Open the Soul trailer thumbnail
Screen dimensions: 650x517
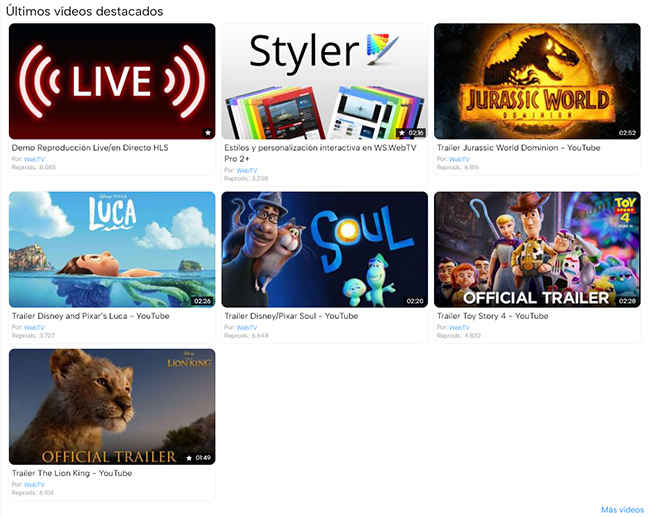pyautogui.click(x=325, y=250)
